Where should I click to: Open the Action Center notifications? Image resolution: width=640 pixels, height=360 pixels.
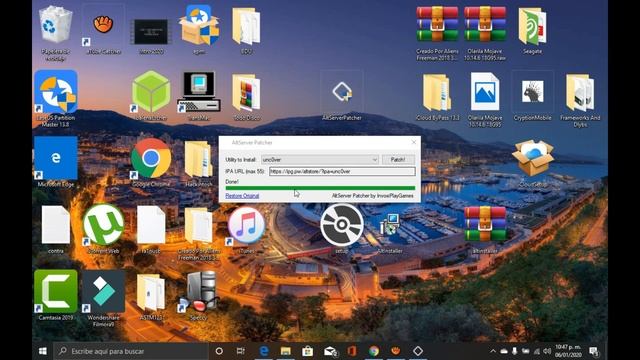click(594, 351)
